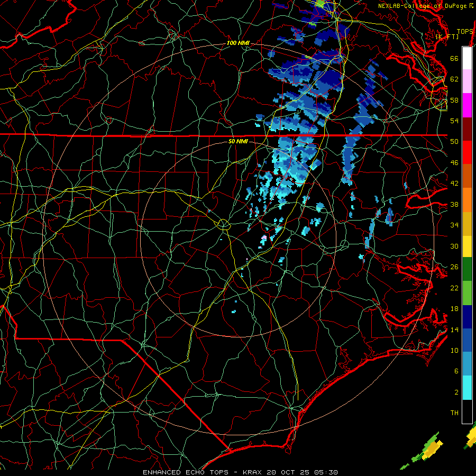Screen dimensions: 476x476
Task: Click the navy blue legend swatch
Action: click(467, 317)
